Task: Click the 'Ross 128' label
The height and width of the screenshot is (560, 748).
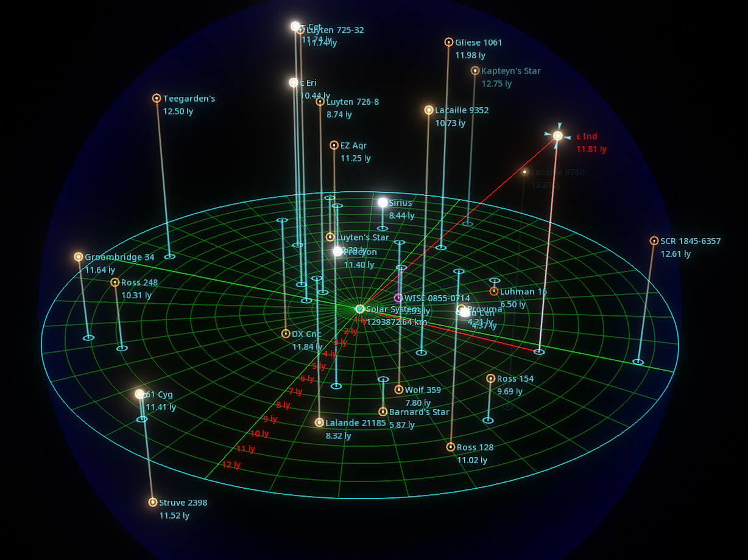Action: pyautogui.click(x=475, y=447)
